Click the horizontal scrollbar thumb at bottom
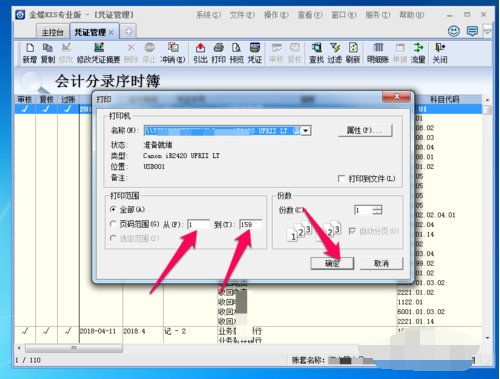This screenshot has height=379, width=500. tap(74, 348)
